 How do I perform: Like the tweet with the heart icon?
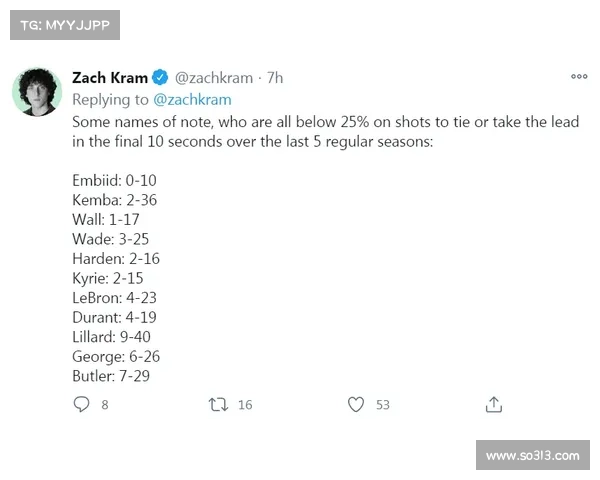(355, 405)
